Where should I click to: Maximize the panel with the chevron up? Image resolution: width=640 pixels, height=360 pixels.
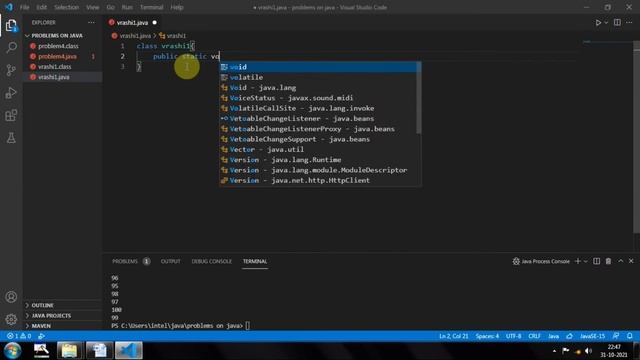coord(620,261)
